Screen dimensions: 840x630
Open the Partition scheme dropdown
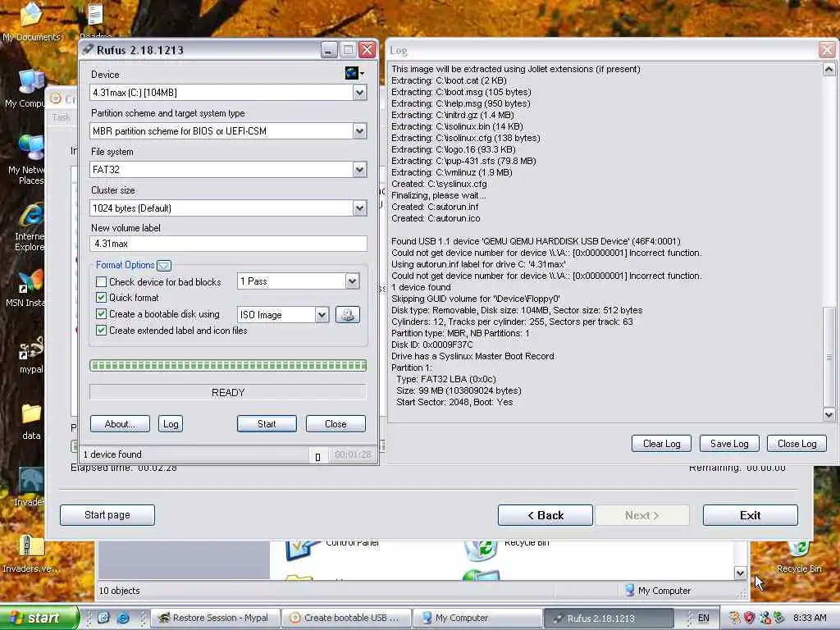359,130
